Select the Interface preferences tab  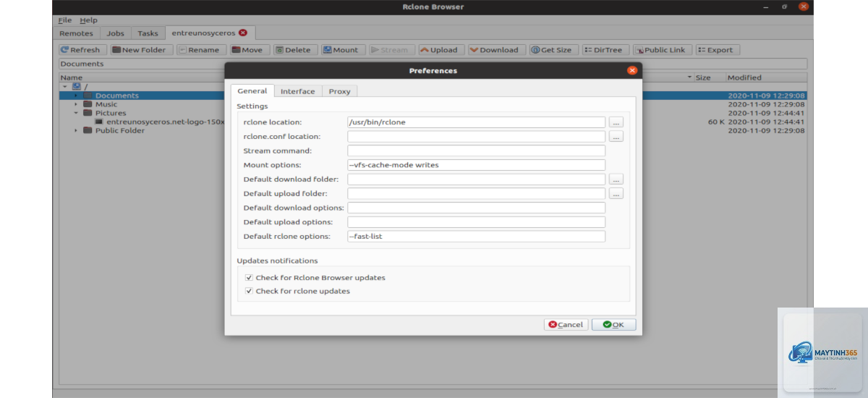(298, 91)
